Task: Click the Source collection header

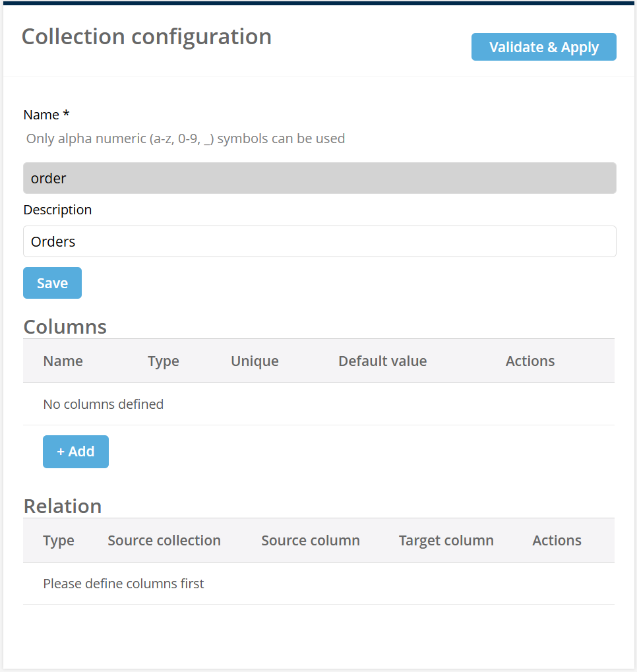Action: pyautogui.click(x=164, y=540)
